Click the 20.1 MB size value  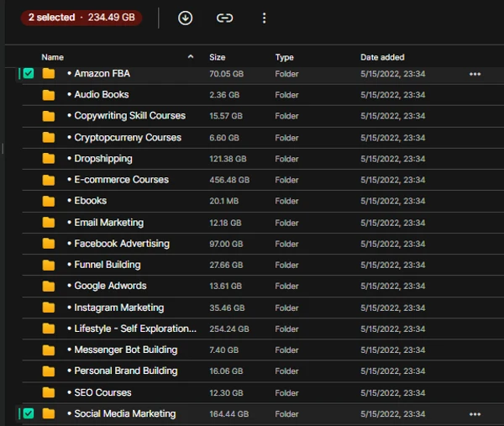pyautogui.click(x=224, y=202)
